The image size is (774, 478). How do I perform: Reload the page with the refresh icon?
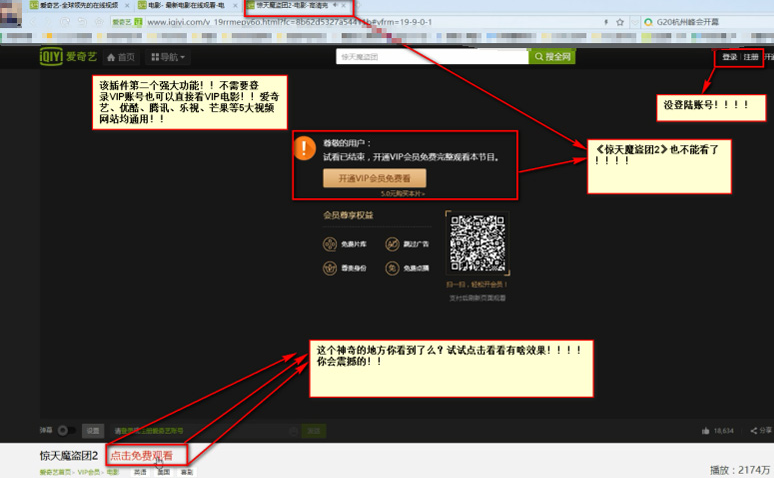coord(65,22)
